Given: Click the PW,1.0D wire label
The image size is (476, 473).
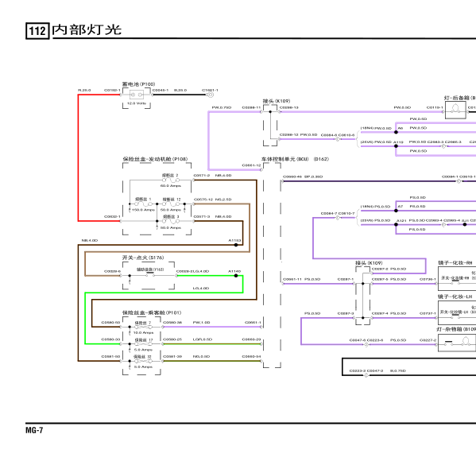Looking at the screenshot, I should [201, 323].
